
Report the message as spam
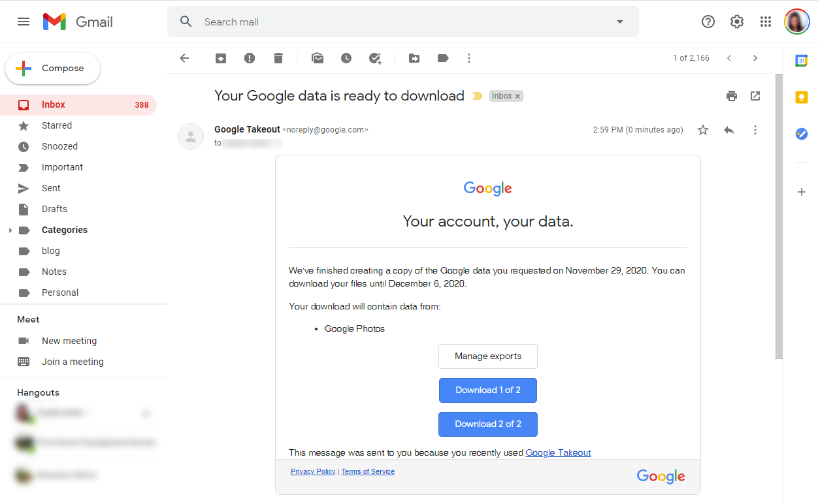(x=250, y=58)
